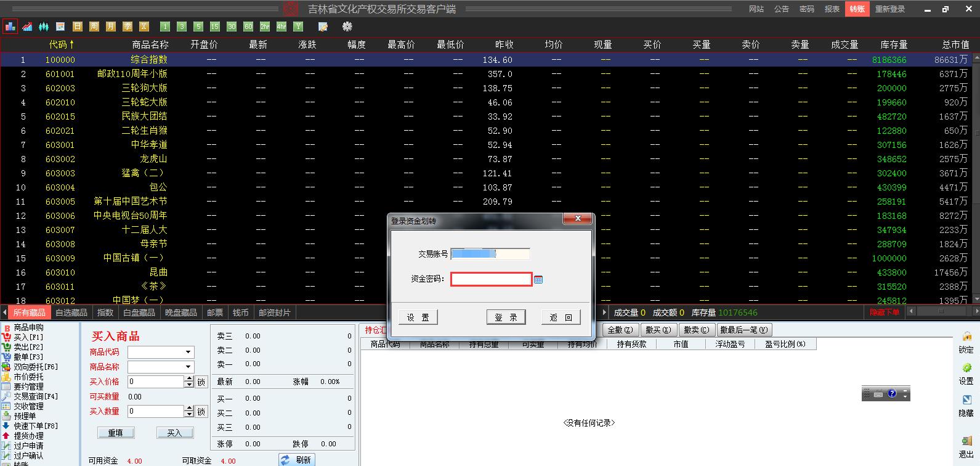This screenshot has height=466, width=980.
Task: Toggle 隐藏下单 to hide order panel
Action: pos(884,313)
